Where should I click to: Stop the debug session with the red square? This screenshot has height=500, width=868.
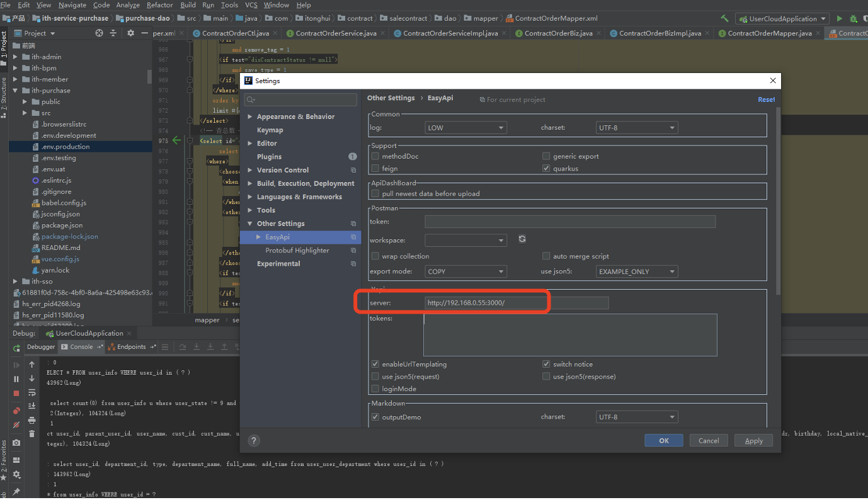tap(16, 394)
